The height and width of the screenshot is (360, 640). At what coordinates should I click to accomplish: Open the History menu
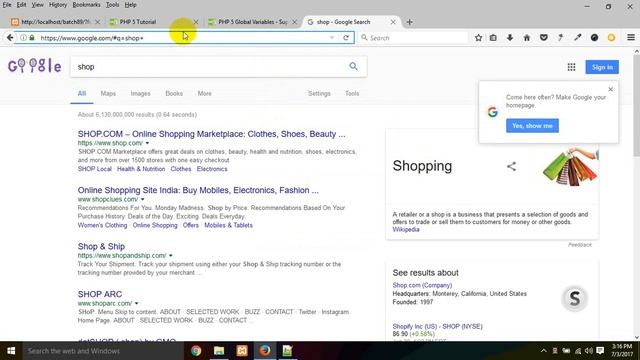click(x=58, y=5)
